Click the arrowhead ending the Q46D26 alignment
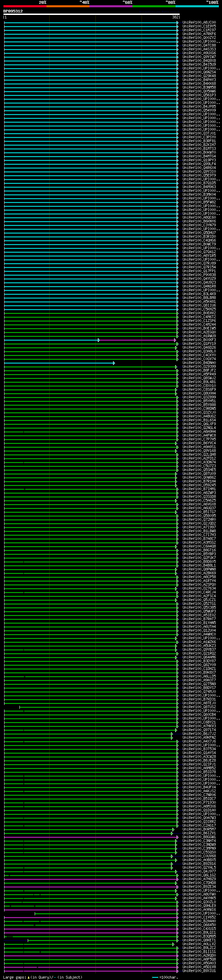The image size is (222, 980). click(x=176, y=348)
